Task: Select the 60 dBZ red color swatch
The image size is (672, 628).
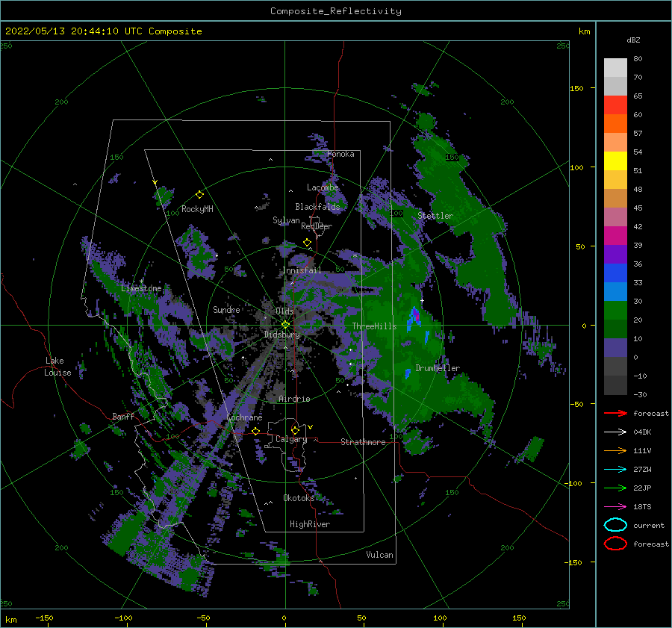Action: 615,105
